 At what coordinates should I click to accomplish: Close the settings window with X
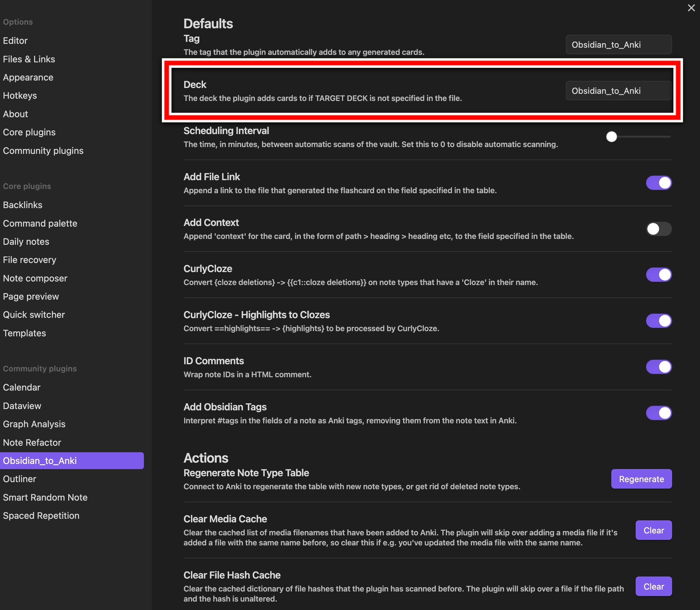(x=691, y=8)
